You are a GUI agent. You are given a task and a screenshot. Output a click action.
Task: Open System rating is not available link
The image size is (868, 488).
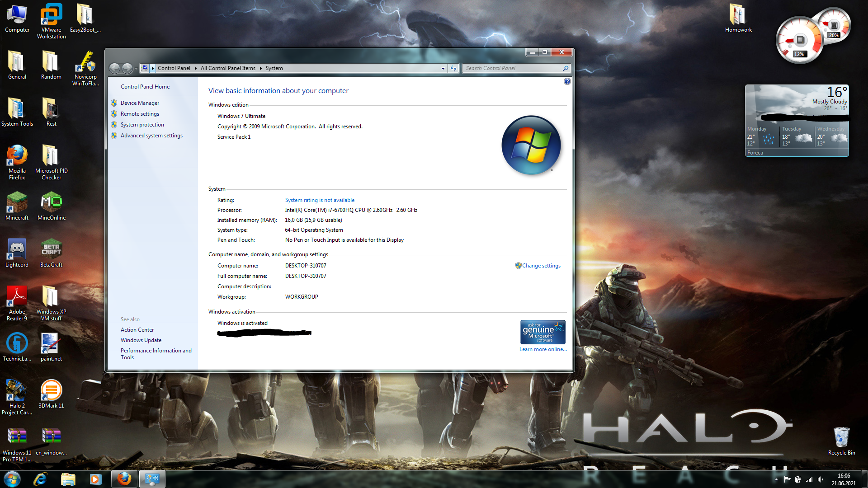point(320,200)
